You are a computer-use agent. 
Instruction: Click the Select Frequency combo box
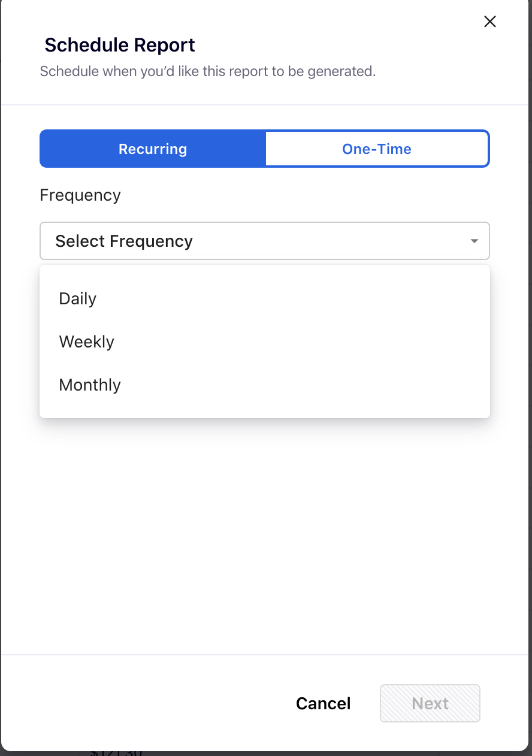[264, 241]
